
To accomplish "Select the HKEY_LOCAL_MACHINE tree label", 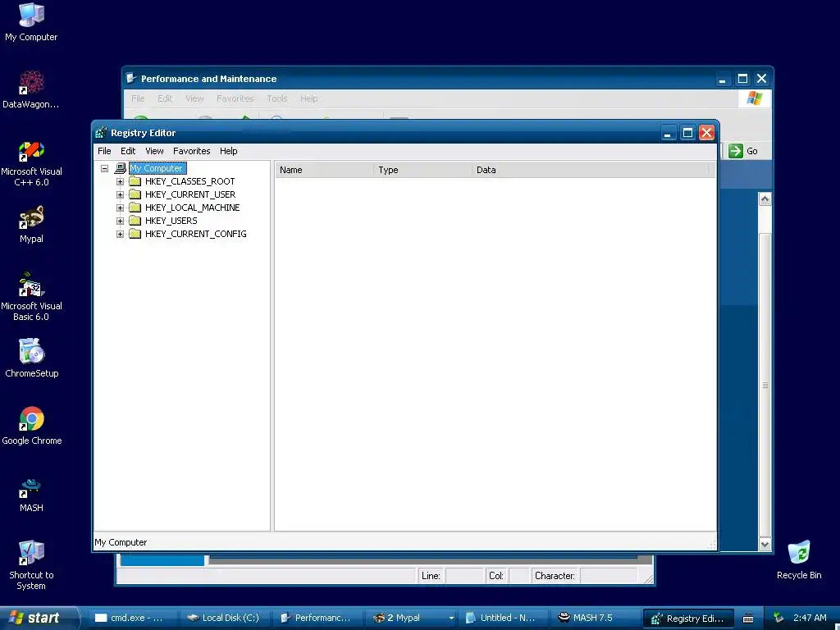I will (192, 208).
